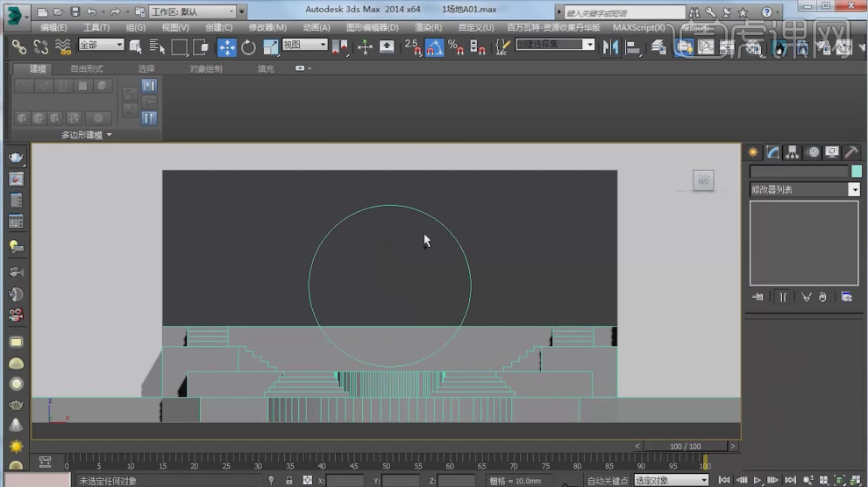The width and height of the screenshot is (868, 487).
Task: Open the Hierarchy panel tab icon
Action: click(793, 152)
